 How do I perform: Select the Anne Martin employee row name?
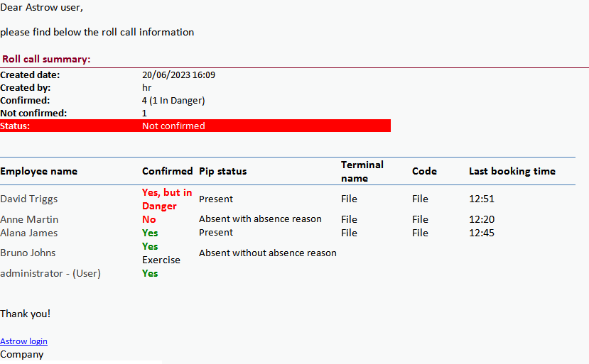pos(29,219)
